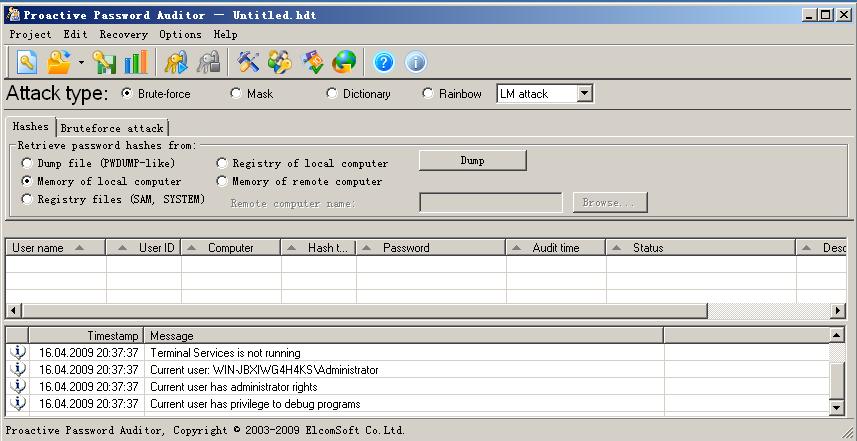Open the Options menu
This screenshot has width=857, height=441.
point(180,34)
